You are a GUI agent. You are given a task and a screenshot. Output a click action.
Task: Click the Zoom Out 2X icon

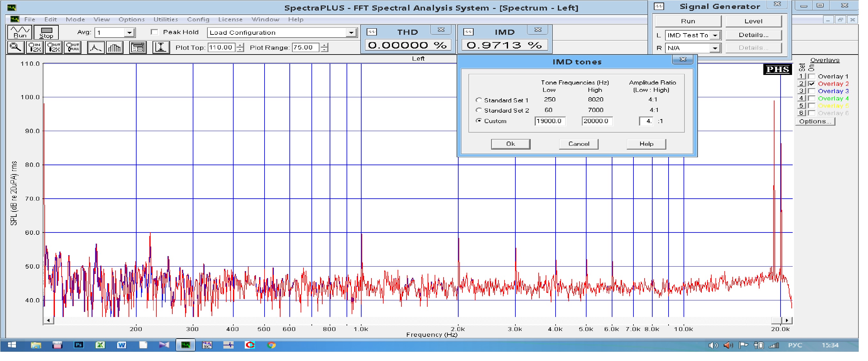coord(54,48)
